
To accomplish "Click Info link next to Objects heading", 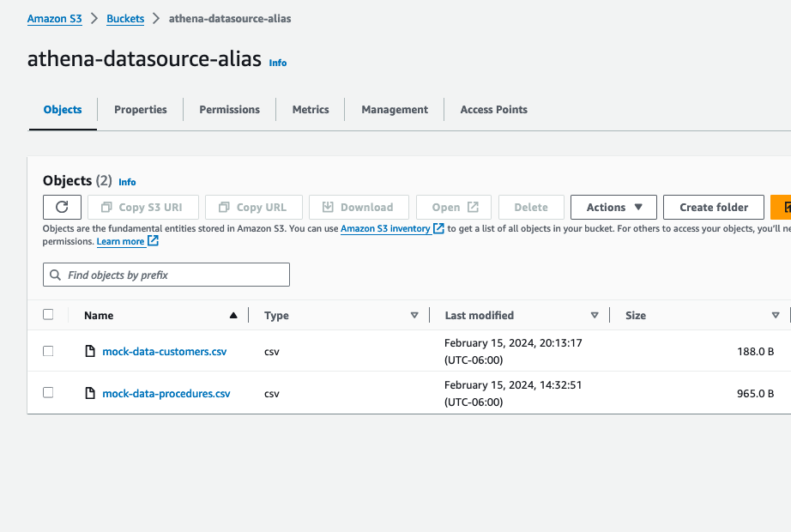I will [127, 182].
